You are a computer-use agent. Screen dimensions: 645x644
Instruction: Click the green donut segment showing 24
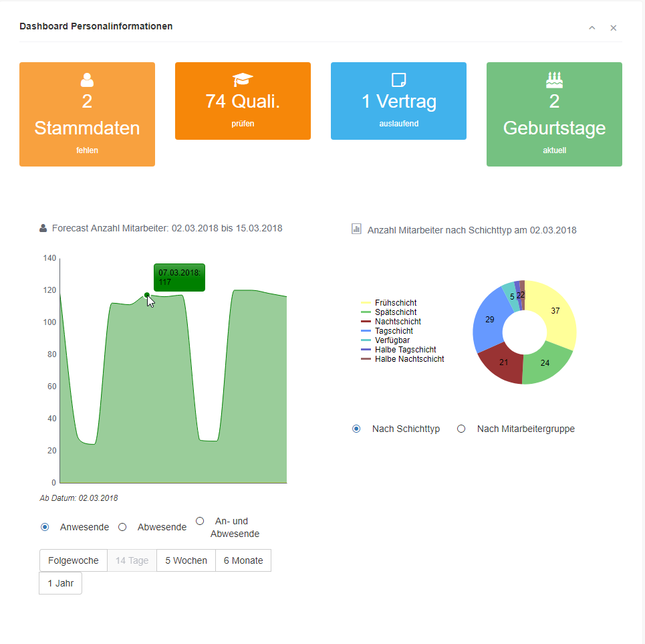pyautogui.click(x=545, y=364)
